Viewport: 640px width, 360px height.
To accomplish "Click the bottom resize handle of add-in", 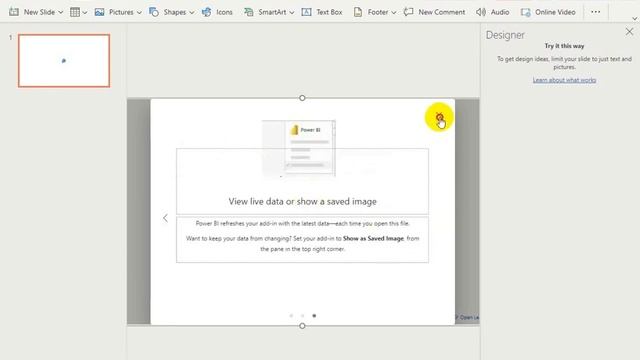I will pos(302,326).
